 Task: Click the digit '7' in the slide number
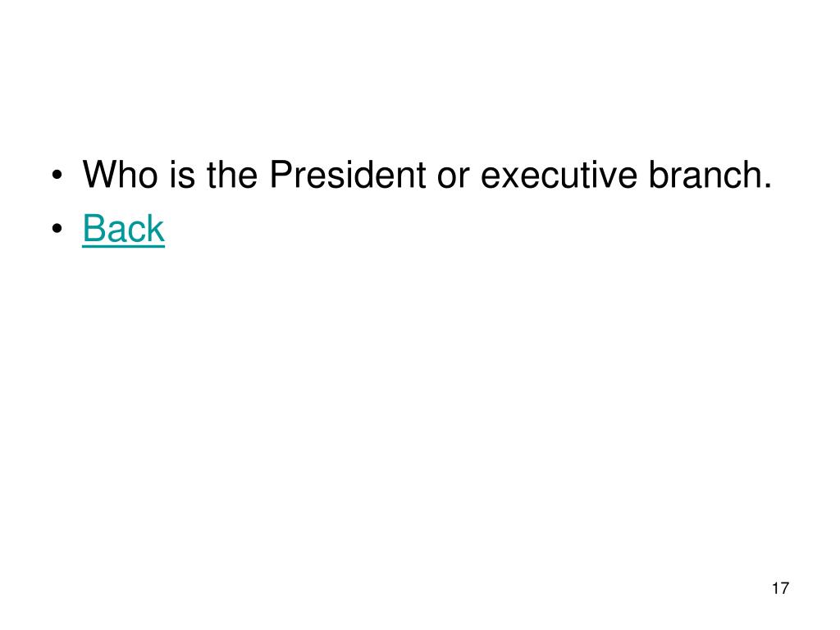(785, 588)
